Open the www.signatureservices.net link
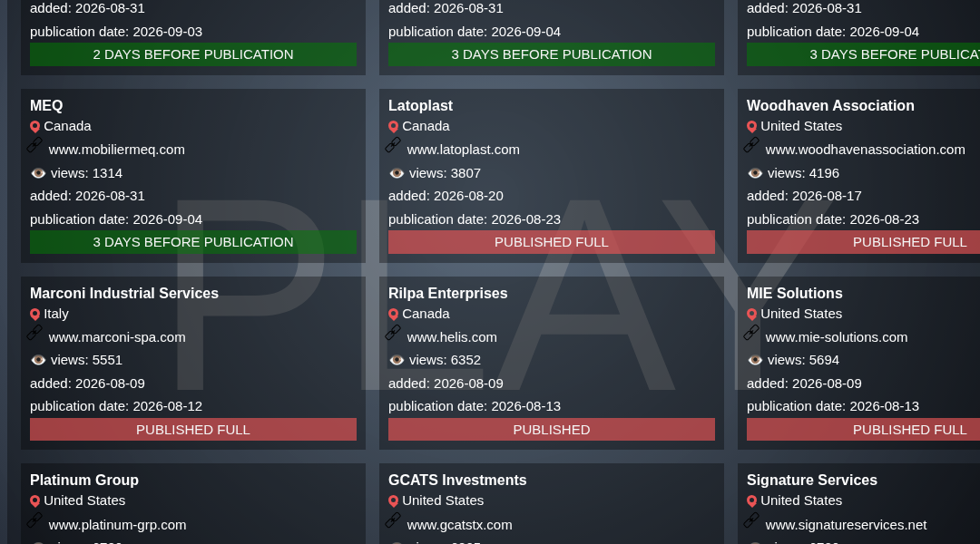This screenshot has width=980, height=544. (x=847, y=525)
